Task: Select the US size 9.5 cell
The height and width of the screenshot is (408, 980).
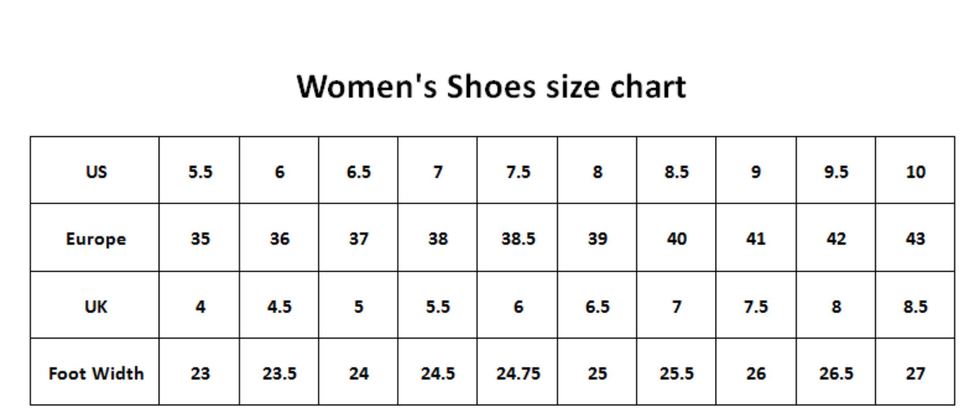Action: pos(836,172)
